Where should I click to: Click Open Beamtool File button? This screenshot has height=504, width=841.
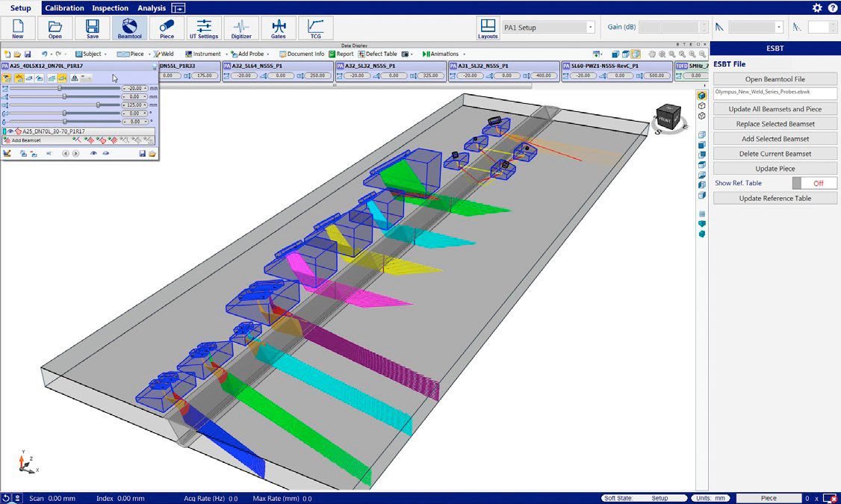tap(775, 79)
